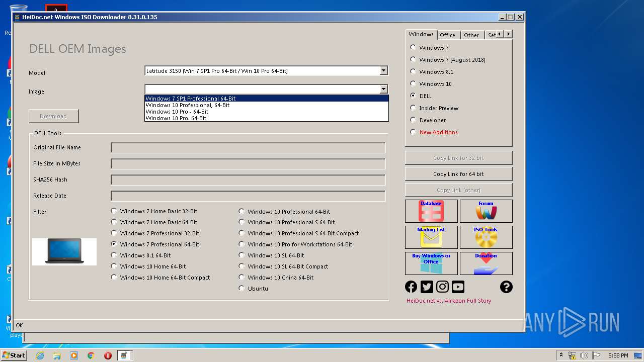The image size is (644, 362).
Task: Click the Copy Link (other) button
Action: click(458, 190)
